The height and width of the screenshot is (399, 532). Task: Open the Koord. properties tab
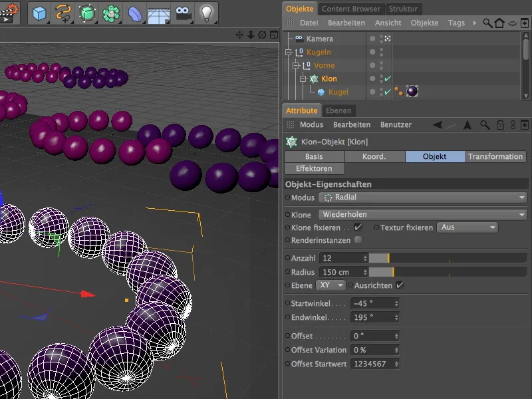[374, 156]
